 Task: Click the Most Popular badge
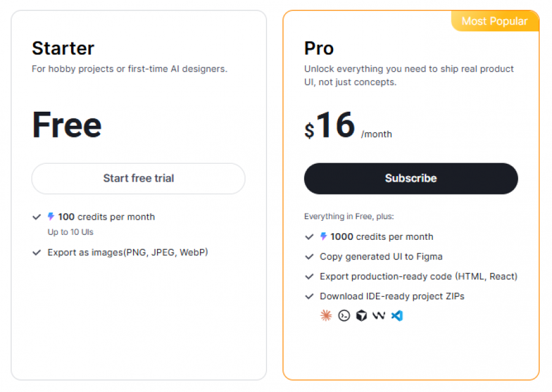coord(495,21)
